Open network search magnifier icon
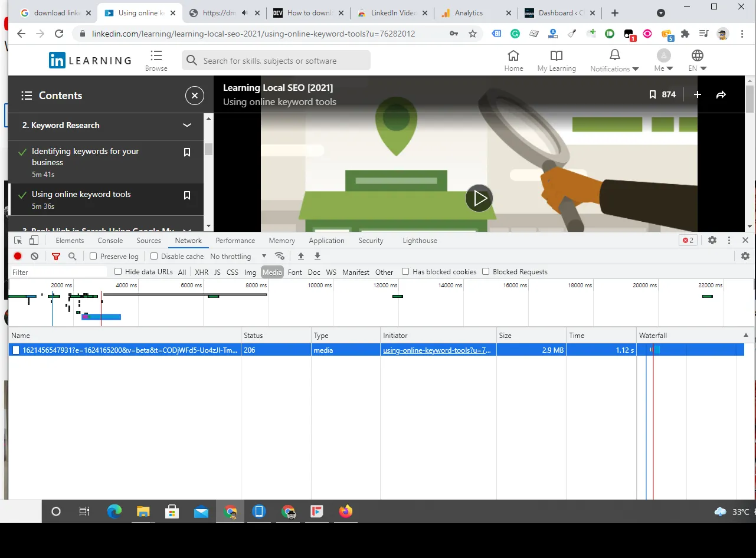 click(73, 257)
